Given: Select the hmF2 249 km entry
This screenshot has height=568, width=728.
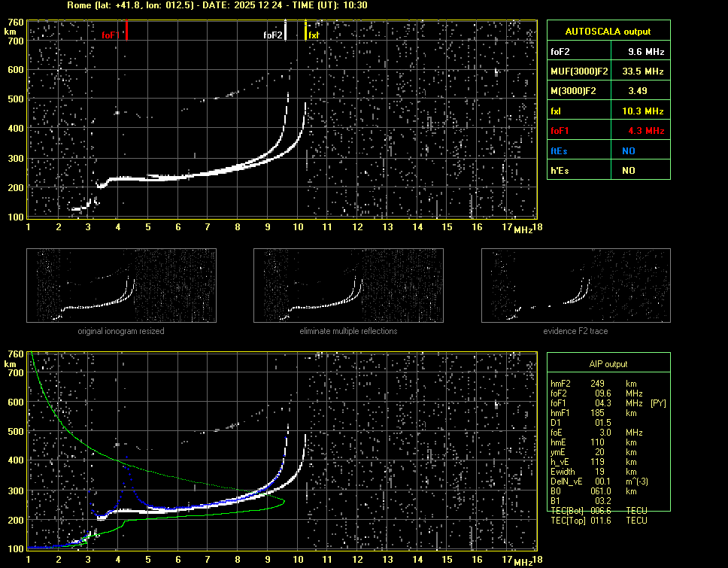Looking at the screenshot, I should coord(598,384).
